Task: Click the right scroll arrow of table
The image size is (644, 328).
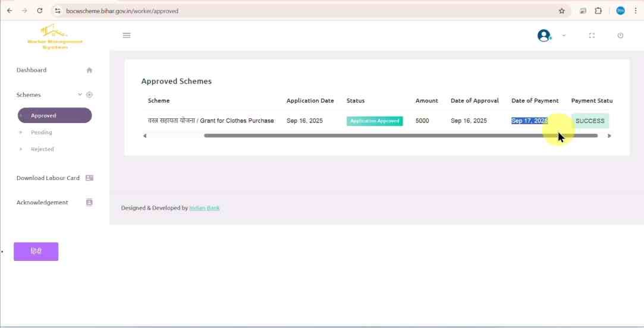Action: click(609, 135)
